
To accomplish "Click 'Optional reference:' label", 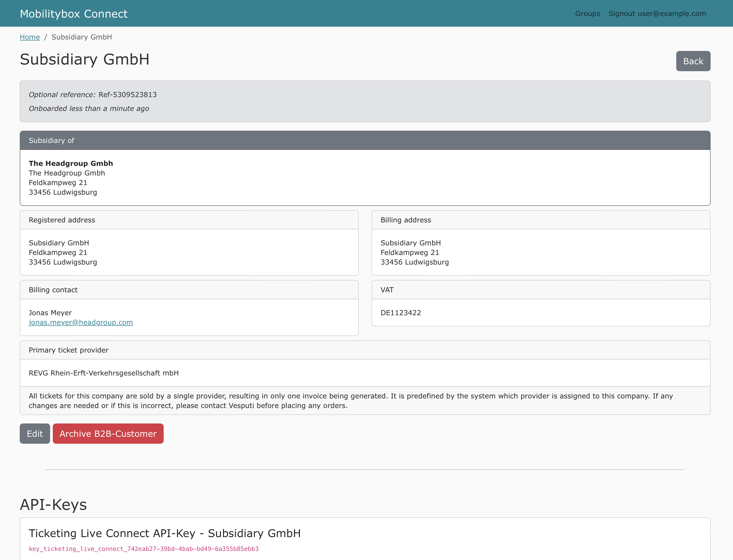I will point(62,95).
